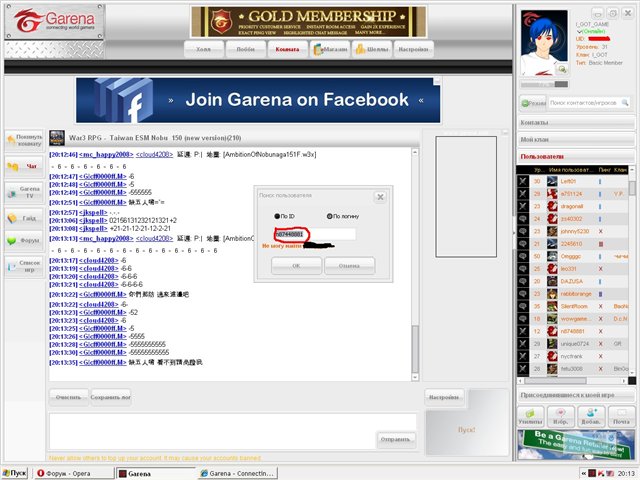The image size is (640, 480).
Task: Click Покинуть комнату to leave the room
Action: tap(24, 140)
